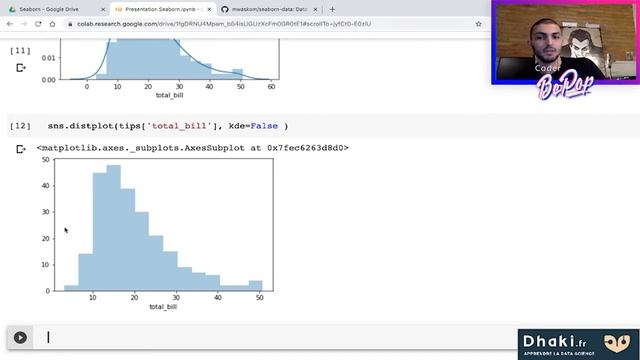Image resolution: width=640 pixels, height=360 pixels.
Task: Open a new browser tab
Action: [332, 9]
